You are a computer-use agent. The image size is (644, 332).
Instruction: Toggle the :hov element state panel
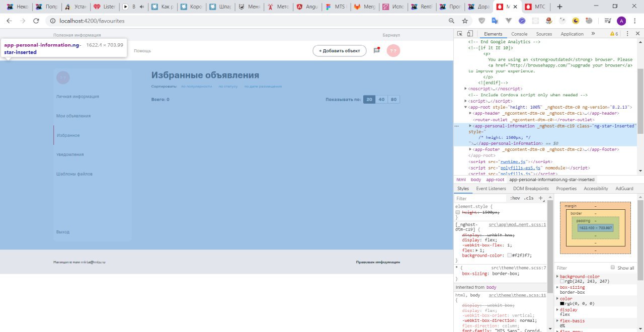tap(515, 198)
